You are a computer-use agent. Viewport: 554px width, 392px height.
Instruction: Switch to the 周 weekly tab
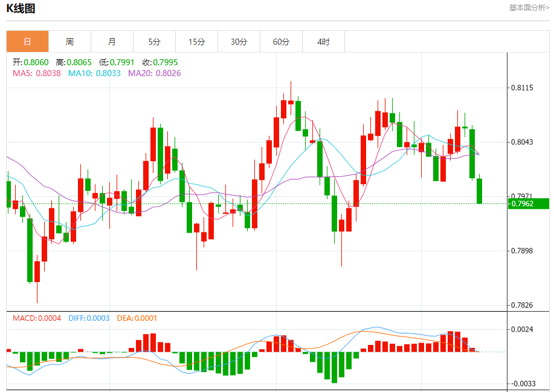pyautogui.click(x=69, y=42)
